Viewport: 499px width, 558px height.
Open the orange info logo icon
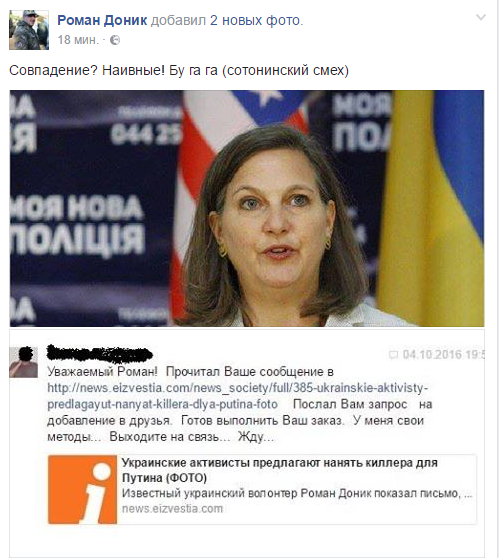[x=83, y=490]
